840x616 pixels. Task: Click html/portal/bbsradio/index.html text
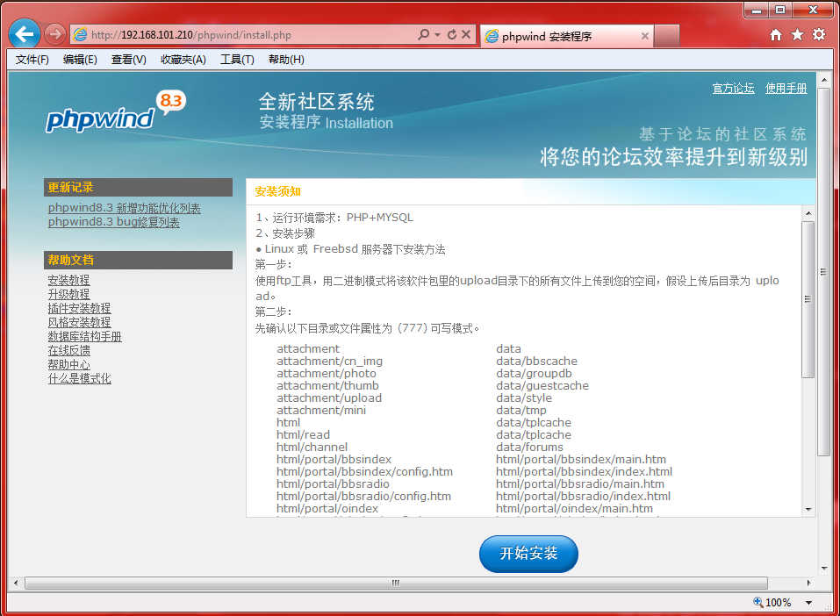click(583, 496)
